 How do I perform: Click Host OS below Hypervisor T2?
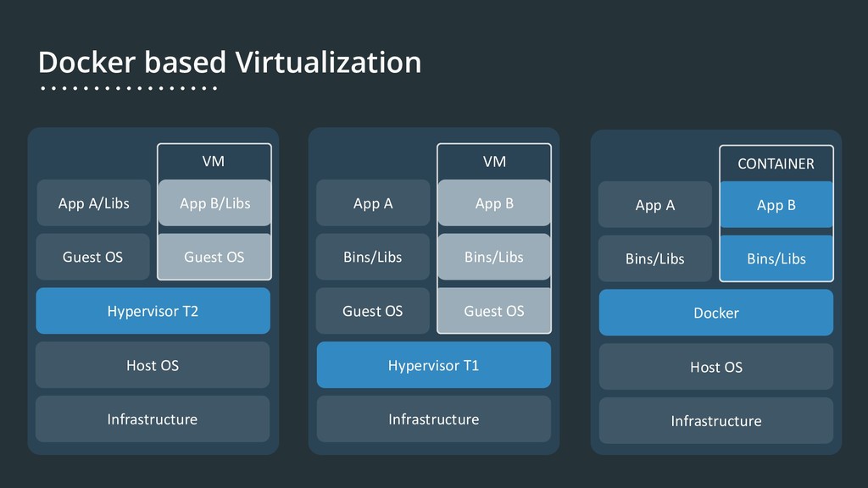pyautogui.click(x=153, y=365)
